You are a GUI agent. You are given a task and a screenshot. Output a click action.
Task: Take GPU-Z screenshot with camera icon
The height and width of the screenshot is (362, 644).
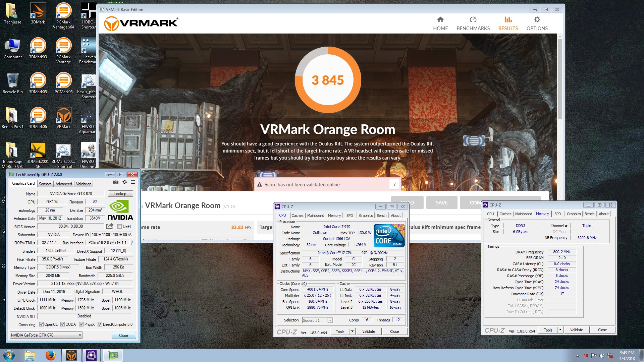[116, 182]
